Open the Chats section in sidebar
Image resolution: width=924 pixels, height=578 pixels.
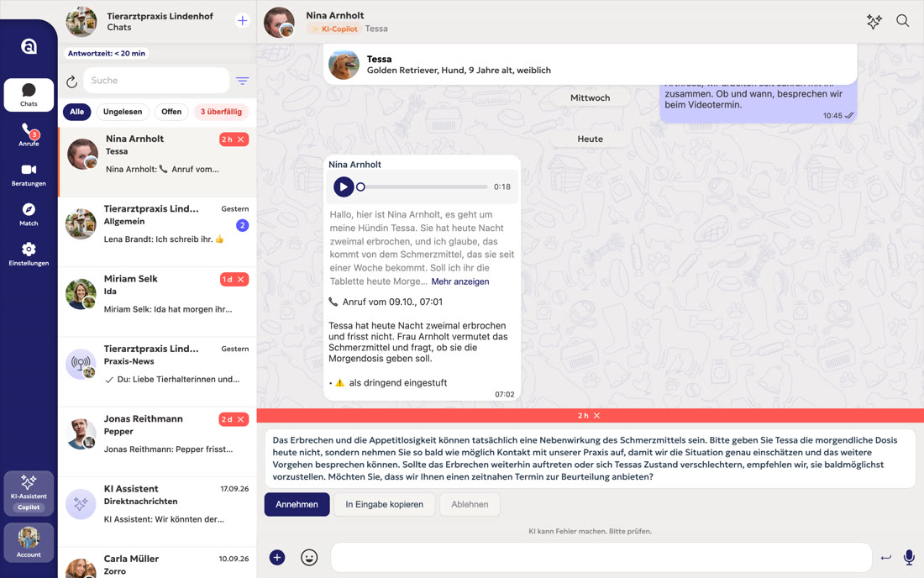[29, 94]
